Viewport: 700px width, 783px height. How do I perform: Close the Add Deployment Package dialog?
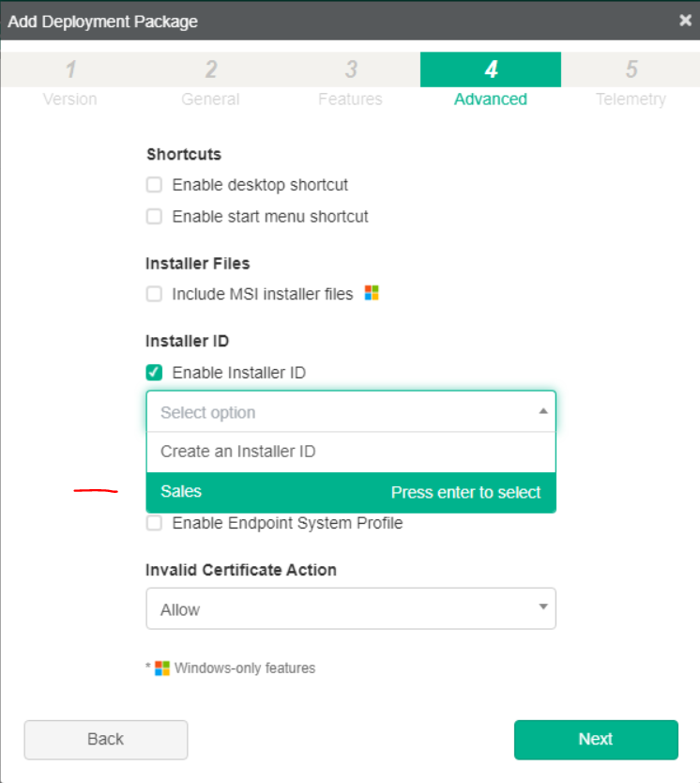pos(685,21)
